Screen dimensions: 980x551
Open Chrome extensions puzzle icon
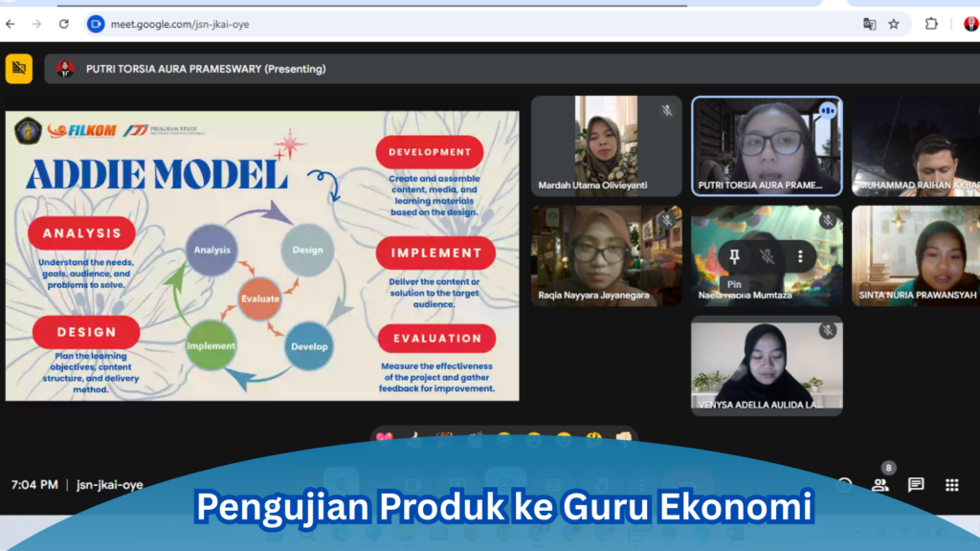click(931, 24)
